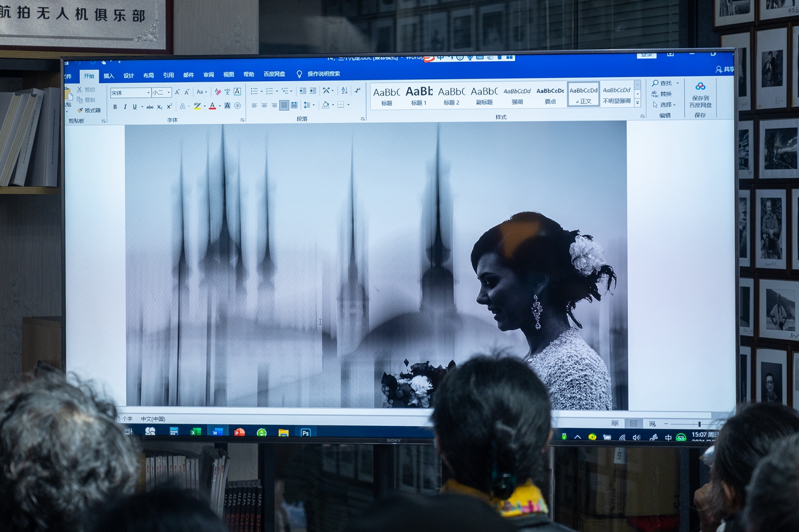Clear all formatting using the eraser icon
The width and height of the screenshot is (799, 532).
point(218,92)
